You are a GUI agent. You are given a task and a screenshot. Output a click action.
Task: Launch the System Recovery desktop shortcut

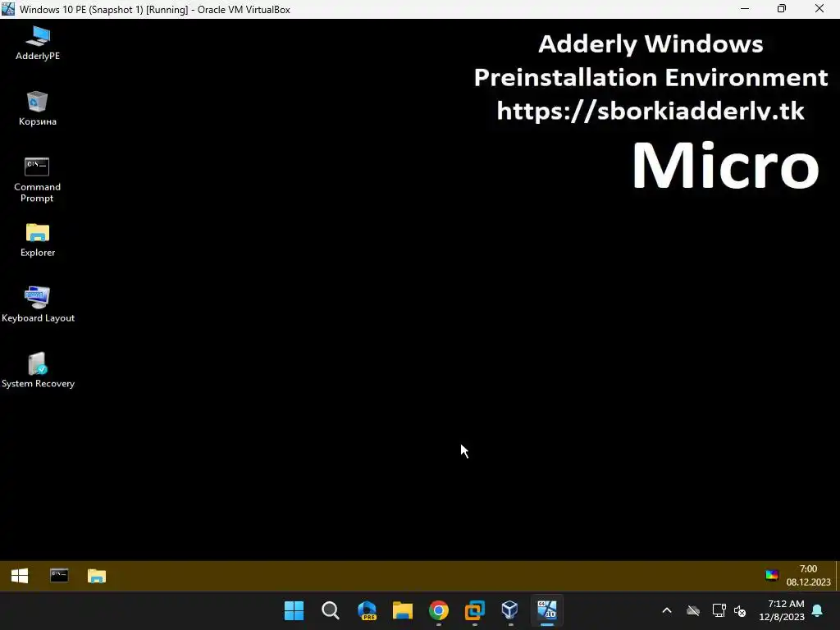point(38,370)
